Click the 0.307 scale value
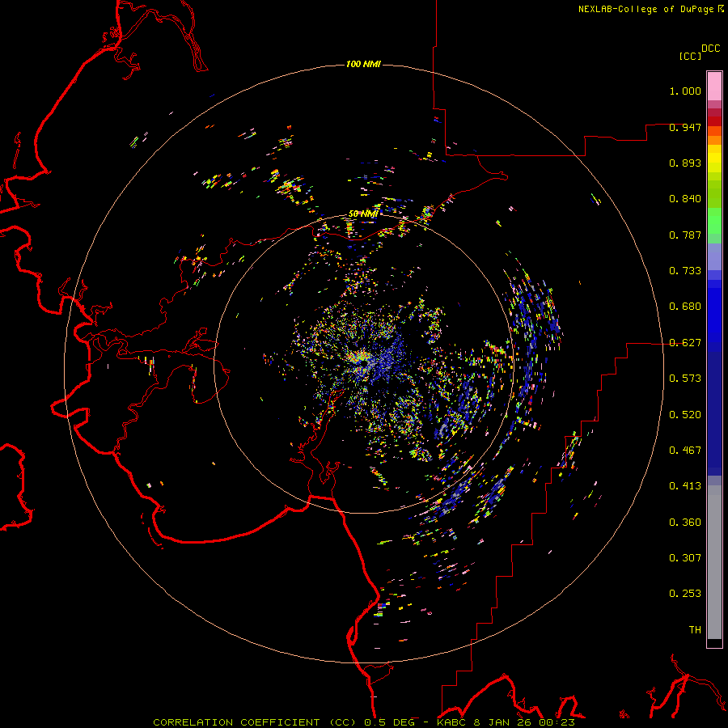 tap(685, 558)
